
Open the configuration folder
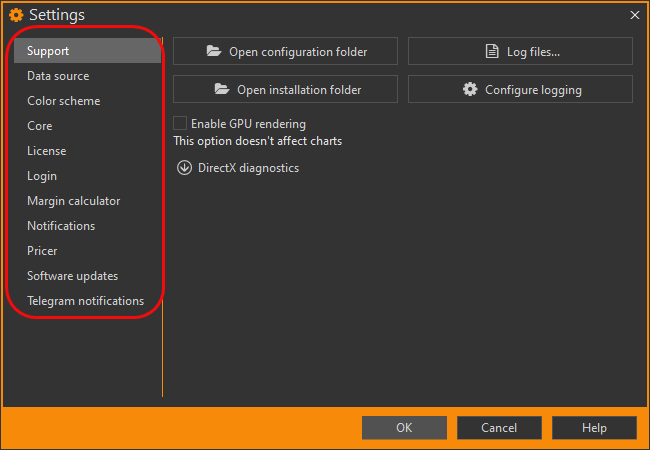coord(285,51)
